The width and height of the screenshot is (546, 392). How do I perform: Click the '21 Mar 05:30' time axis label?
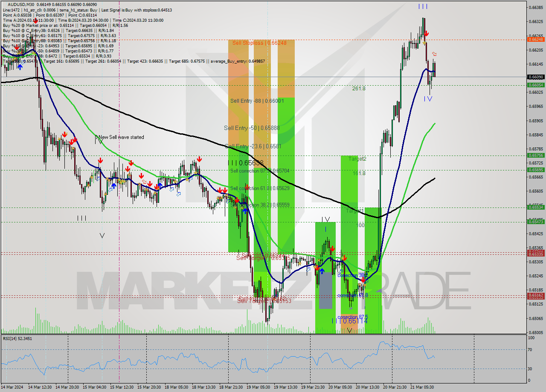pyautogui.click(x=423, y=387)
